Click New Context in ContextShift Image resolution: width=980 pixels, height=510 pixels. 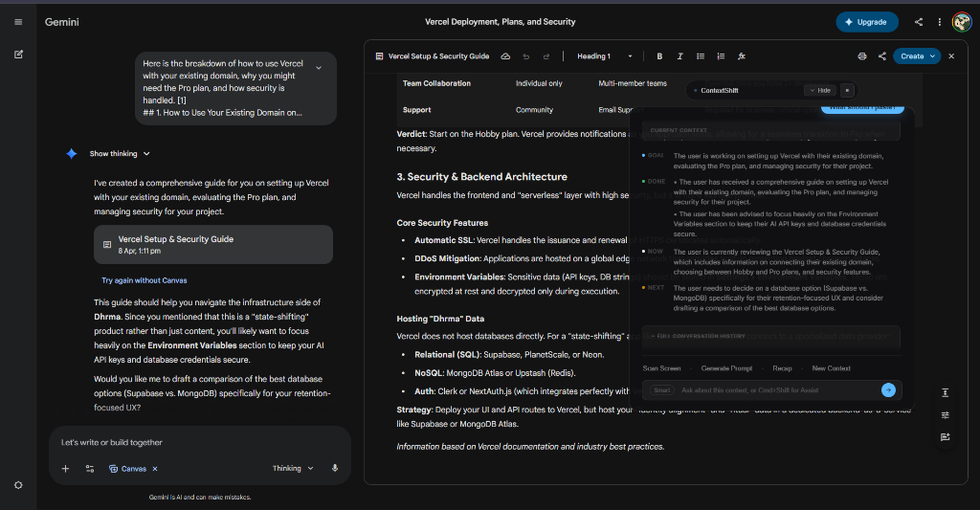click(832, 368)
